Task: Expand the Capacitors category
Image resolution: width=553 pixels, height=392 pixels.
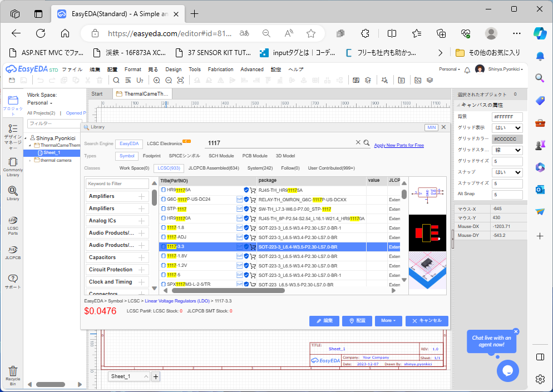Action: coord(141,257)
